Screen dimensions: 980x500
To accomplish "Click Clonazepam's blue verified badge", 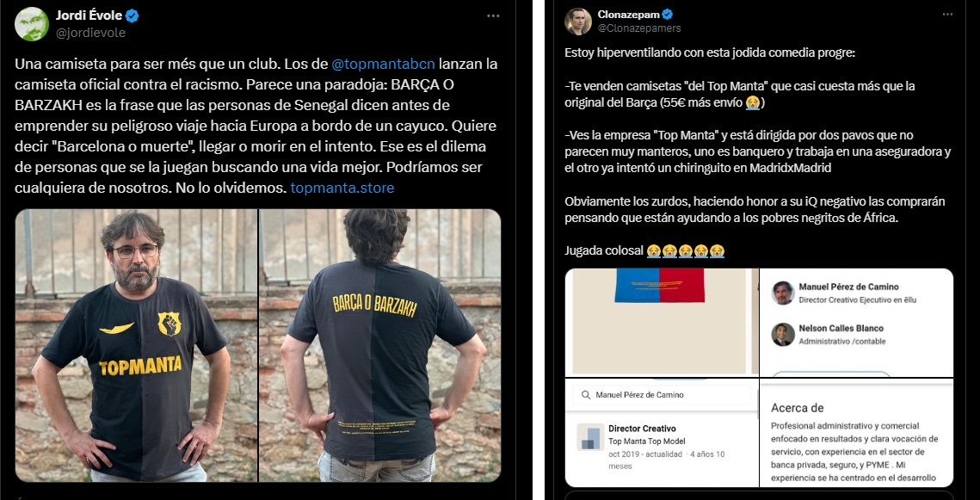I will point(668,15).
